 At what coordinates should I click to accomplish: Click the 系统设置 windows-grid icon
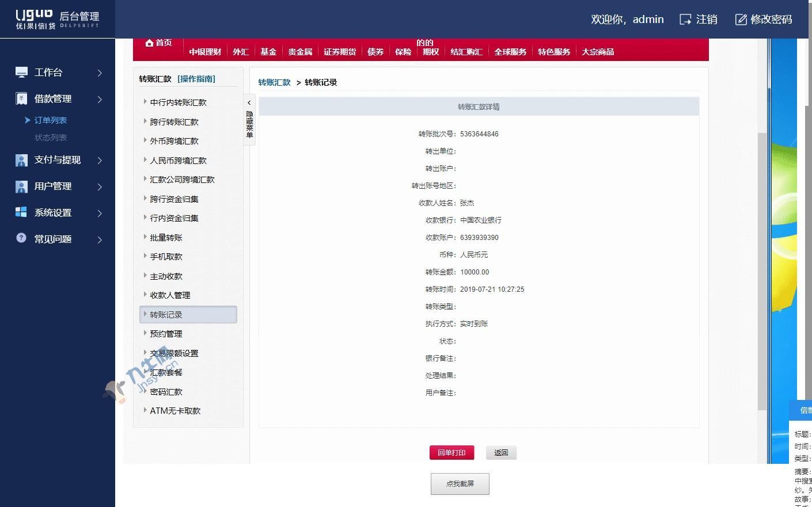tap(21, 212)
